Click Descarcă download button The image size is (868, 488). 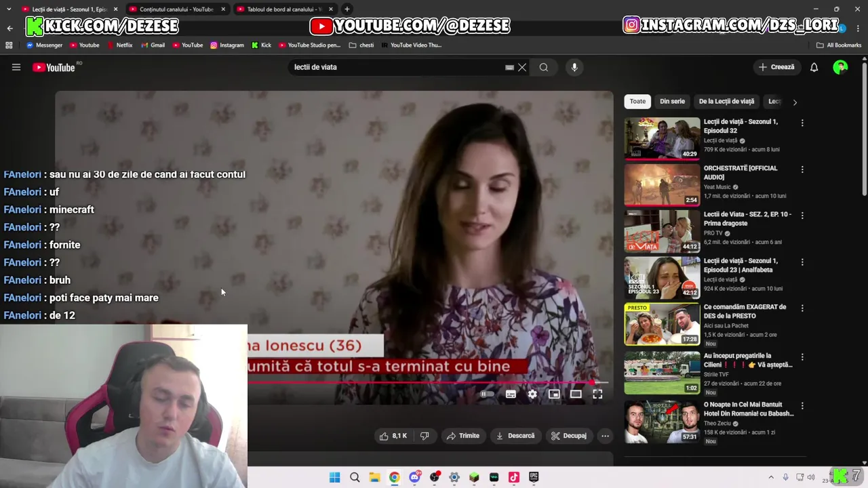point(515,436)
